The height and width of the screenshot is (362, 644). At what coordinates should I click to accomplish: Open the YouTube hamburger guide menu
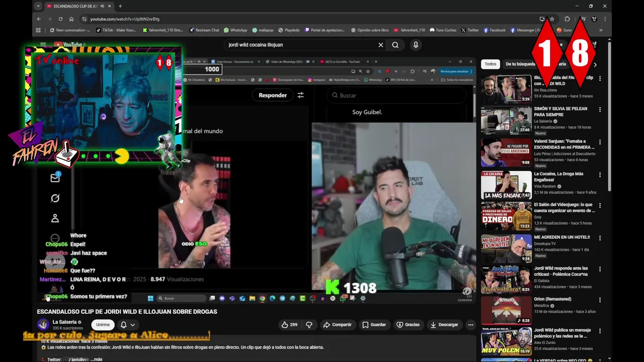[x=43, y=45]
